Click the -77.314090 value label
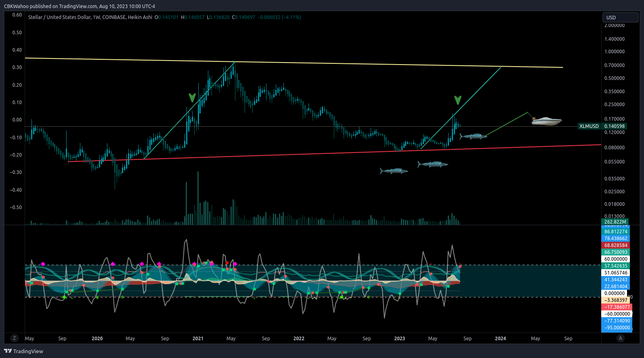644x358 pixels. point(617,321)
